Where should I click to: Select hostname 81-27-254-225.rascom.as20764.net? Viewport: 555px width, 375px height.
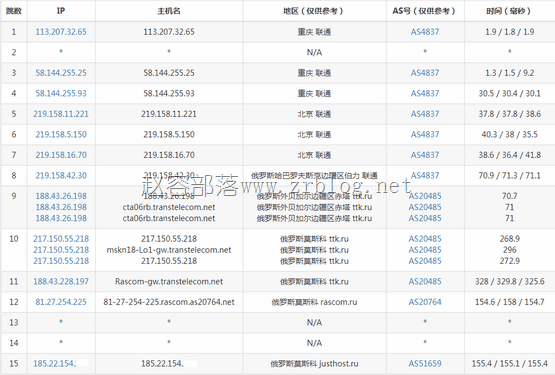[x=169, y=302]
